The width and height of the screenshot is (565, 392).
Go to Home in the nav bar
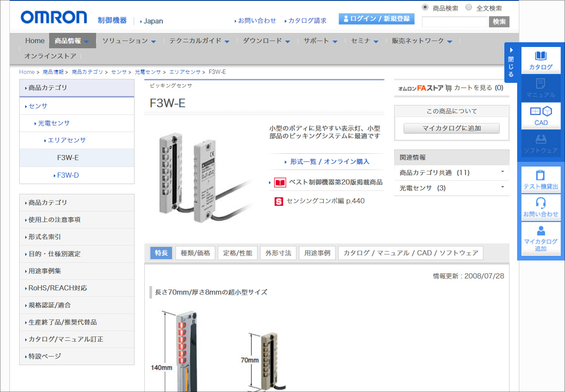tap(35, 41)
